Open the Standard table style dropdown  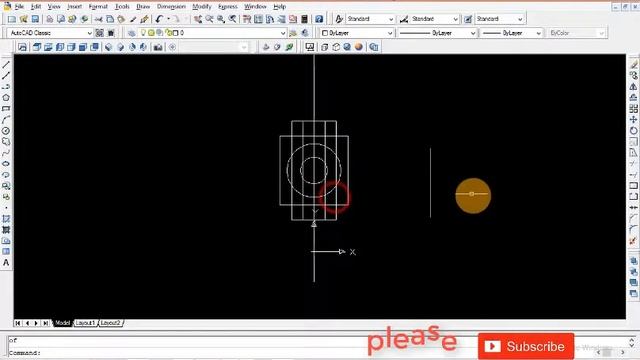[x=520, y=19]
